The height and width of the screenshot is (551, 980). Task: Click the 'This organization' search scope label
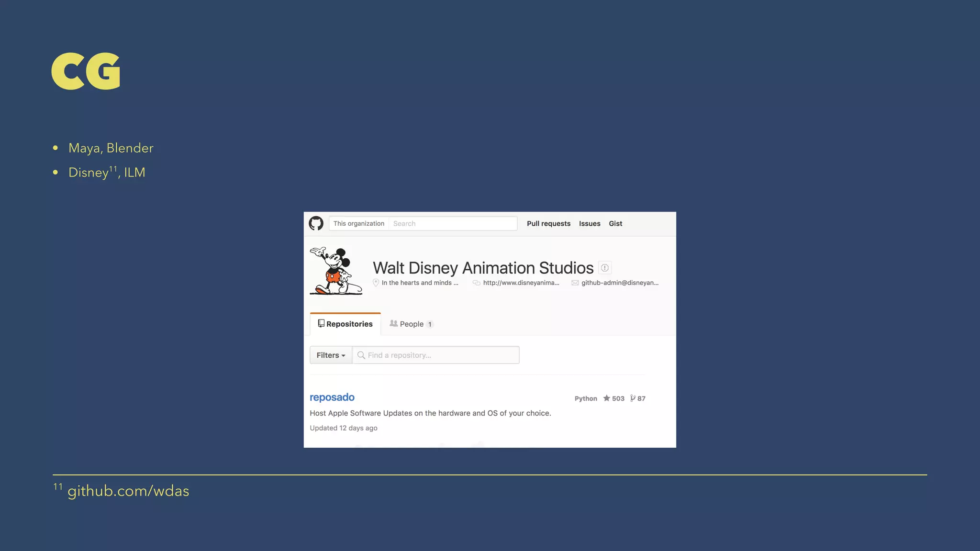[x=359, y=223]
